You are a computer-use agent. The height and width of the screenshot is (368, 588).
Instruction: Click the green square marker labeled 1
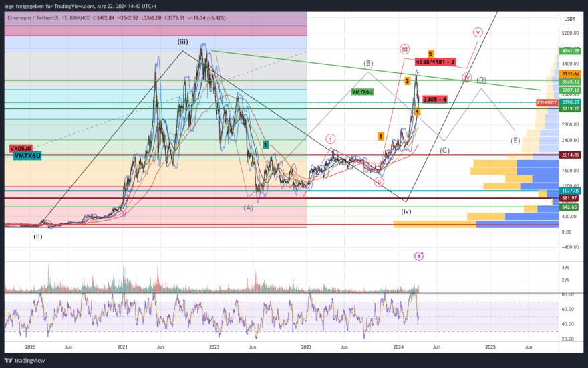[x=265, y=144]
